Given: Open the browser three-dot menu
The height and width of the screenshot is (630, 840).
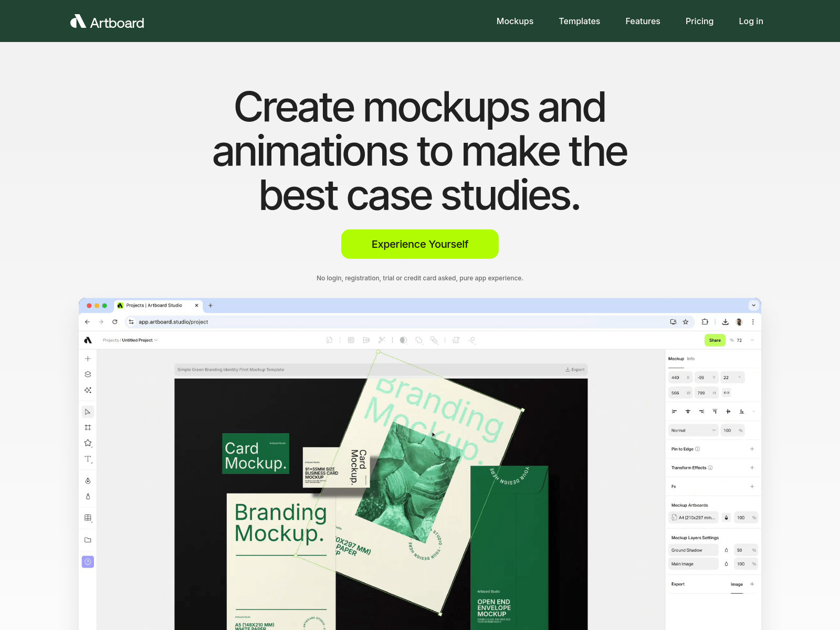Looking at the screenshot, I should 753,322.
